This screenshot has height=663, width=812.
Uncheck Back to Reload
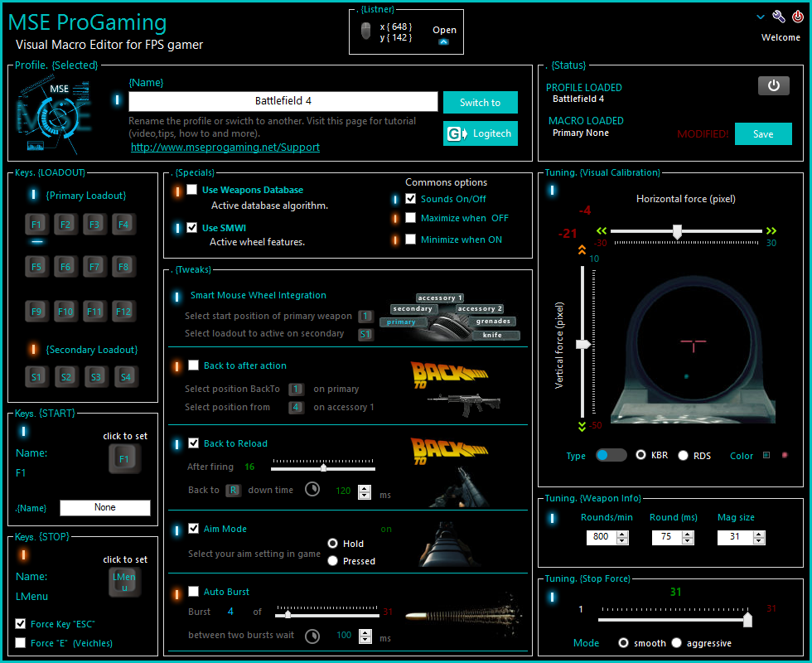[194, 443]
